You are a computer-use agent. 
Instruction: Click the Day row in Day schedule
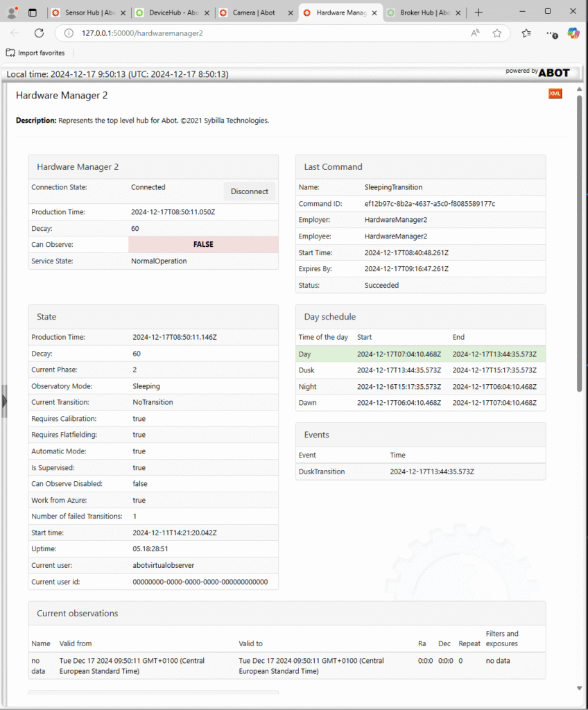click(x=420, y=354)
